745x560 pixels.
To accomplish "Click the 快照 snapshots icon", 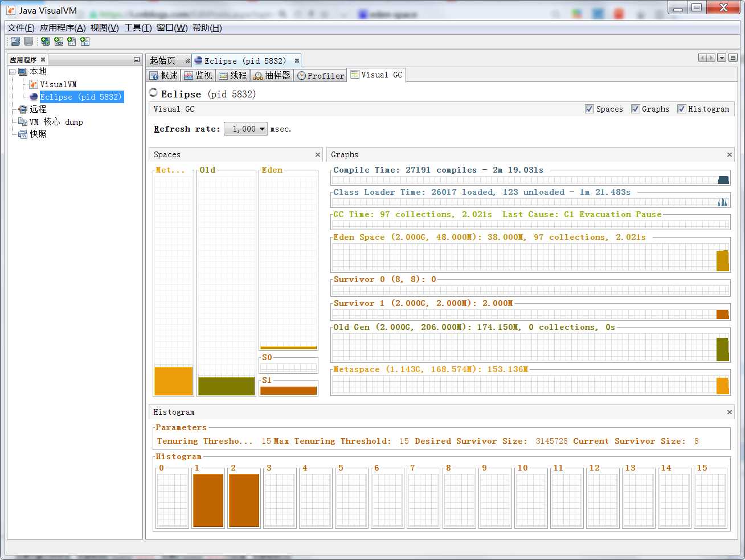I will 23,134.
